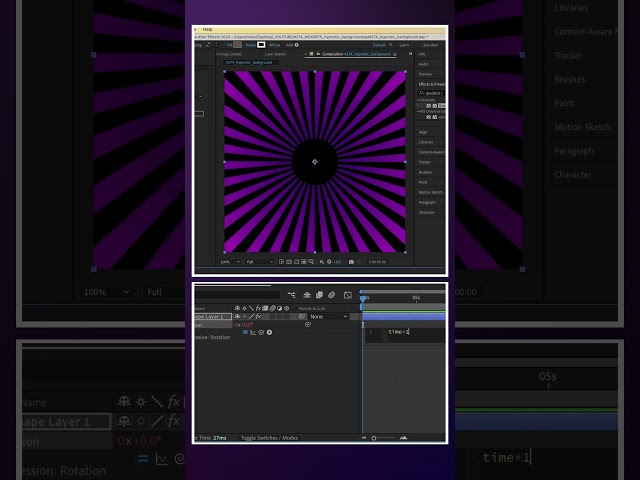Click the Effects & Presets search field
The height and width of the screenshot is (480, 640).
tap(431, 93)
